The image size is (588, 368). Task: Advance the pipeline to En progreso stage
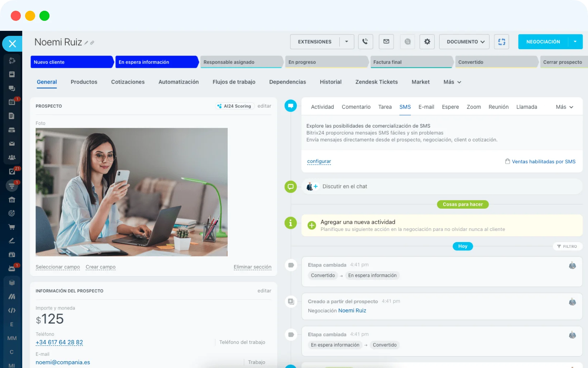tap(326, 62)
